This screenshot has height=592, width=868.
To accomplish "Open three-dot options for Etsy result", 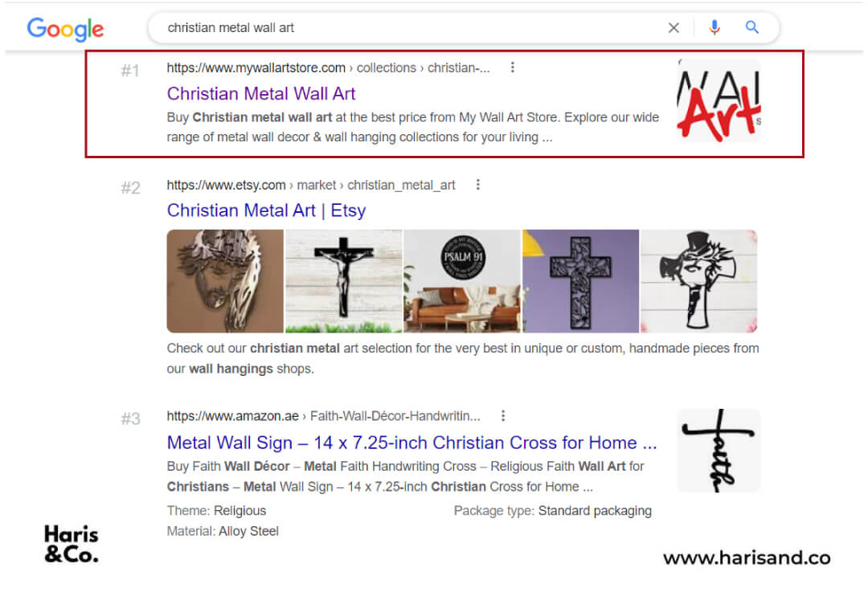I will tap(478, 184).
